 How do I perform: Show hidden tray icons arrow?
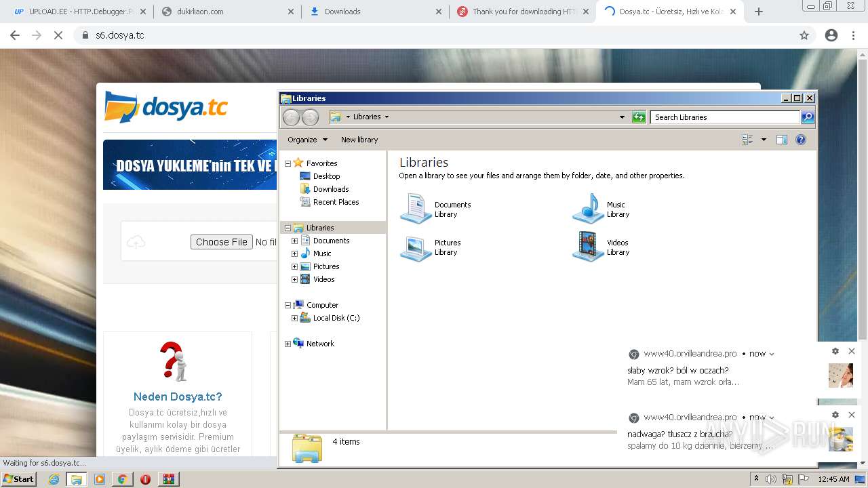coord(757,479)
